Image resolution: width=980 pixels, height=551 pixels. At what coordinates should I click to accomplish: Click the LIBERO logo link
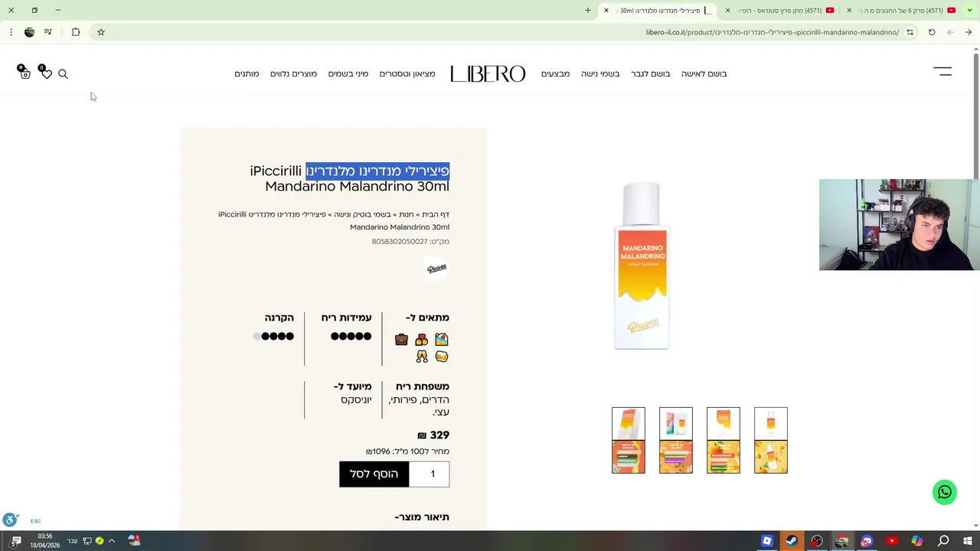tap(488, 73)
